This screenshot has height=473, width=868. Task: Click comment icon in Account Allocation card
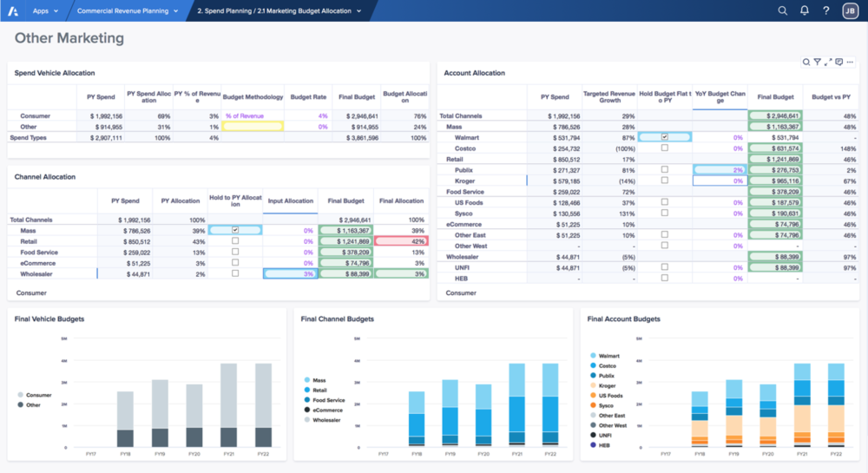(x=839, y=62)
